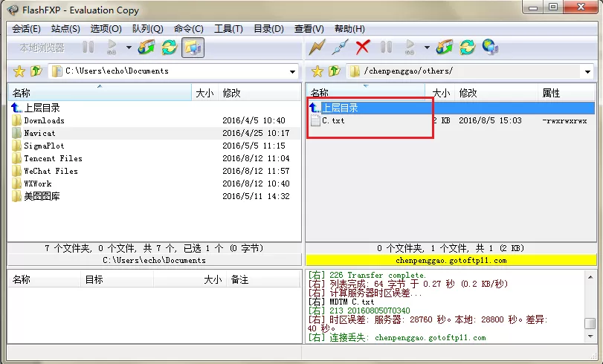Click the log line 连接丢失

397,338
